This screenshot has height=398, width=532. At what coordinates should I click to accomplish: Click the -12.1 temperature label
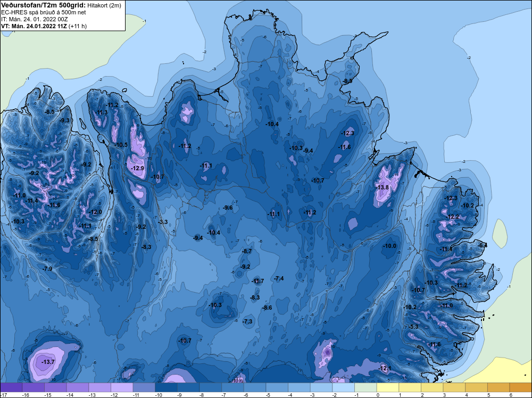[385, 369]
